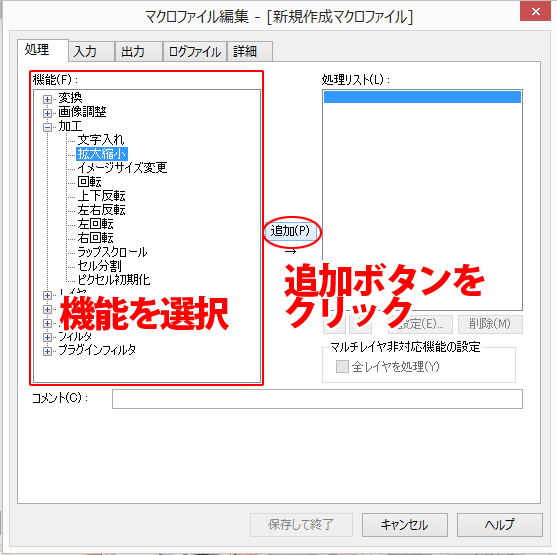
Task: Select イメージサイズ変更 item
Action: pyautogui.click(x=122, y=168)
